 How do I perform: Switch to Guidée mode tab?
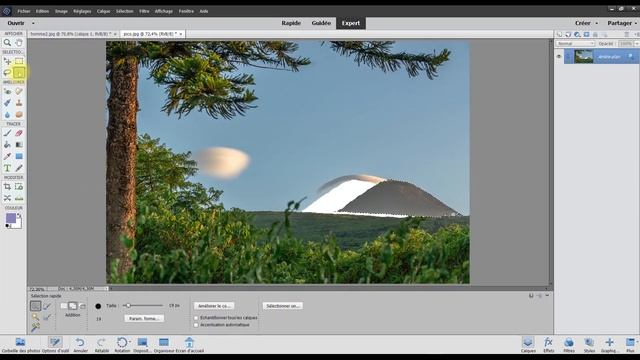pos(321,23)
